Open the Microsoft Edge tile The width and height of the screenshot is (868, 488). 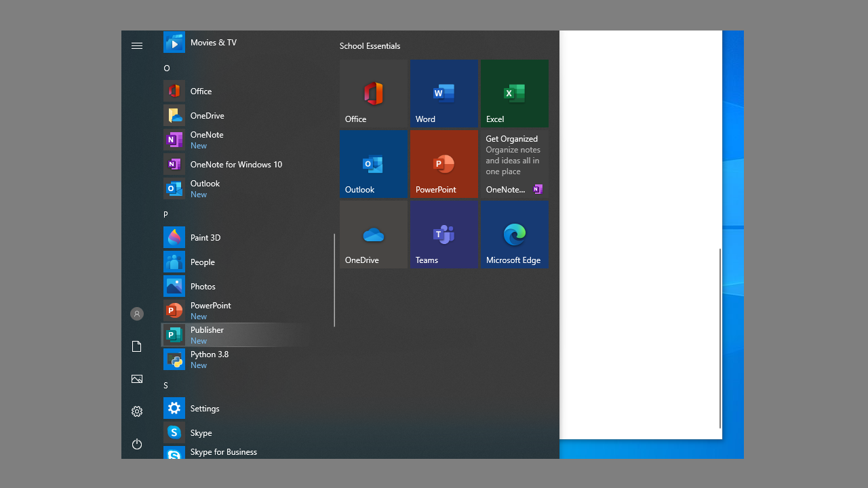coord(515,235)
